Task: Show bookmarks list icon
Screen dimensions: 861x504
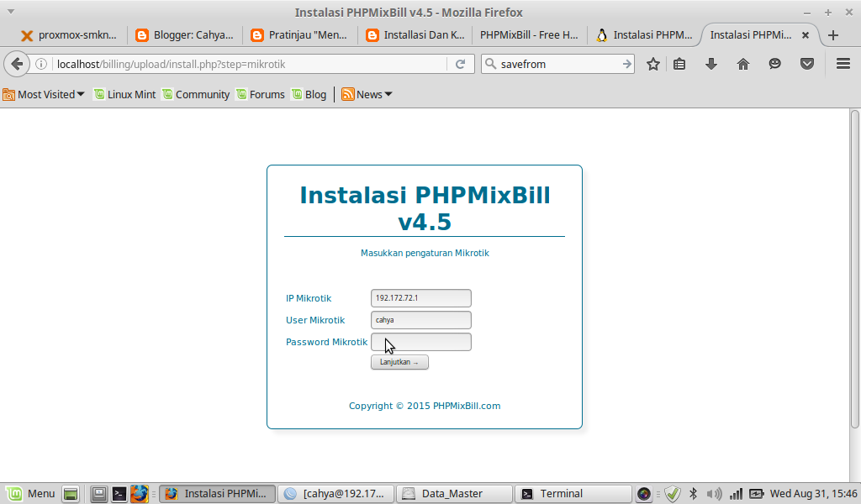Action: [679, 64]
